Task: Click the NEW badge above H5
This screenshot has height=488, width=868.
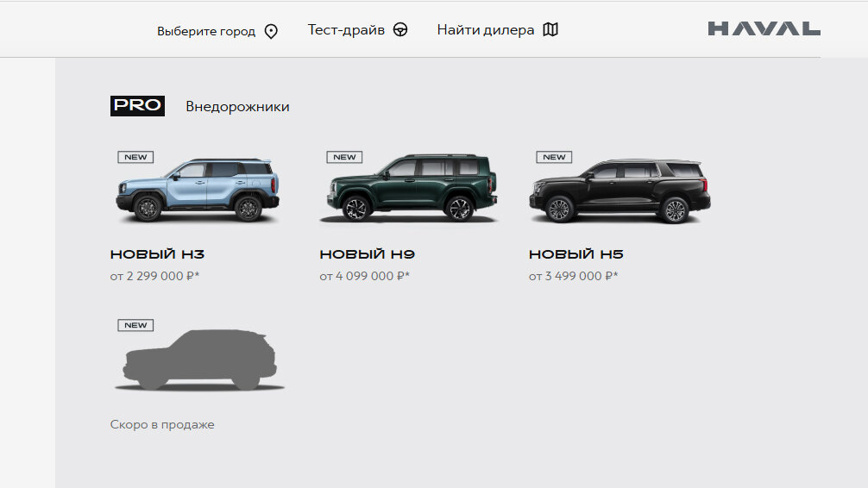Action: tap(554, 157)
